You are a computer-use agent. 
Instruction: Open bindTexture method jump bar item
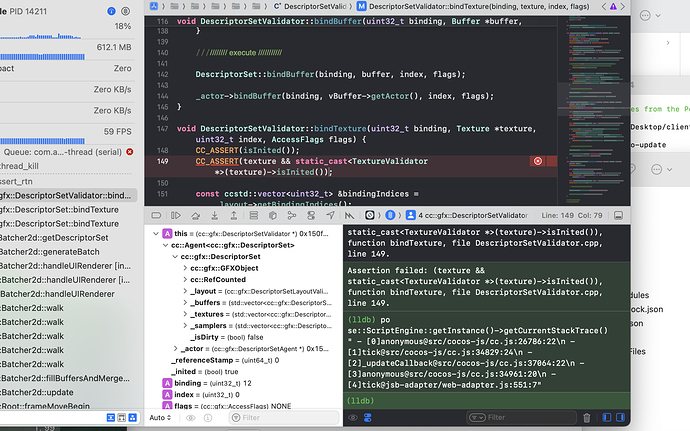(473, 6)
